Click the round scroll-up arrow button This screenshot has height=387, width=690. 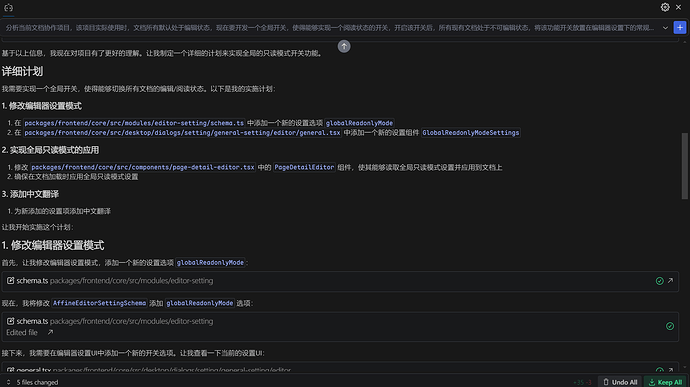(344, 46)
